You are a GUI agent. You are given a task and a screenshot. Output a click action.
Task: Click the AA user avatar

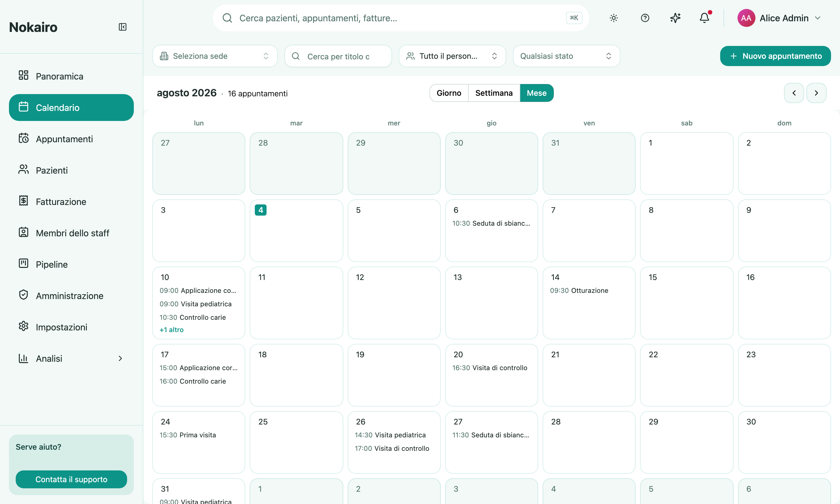[746, 18]
